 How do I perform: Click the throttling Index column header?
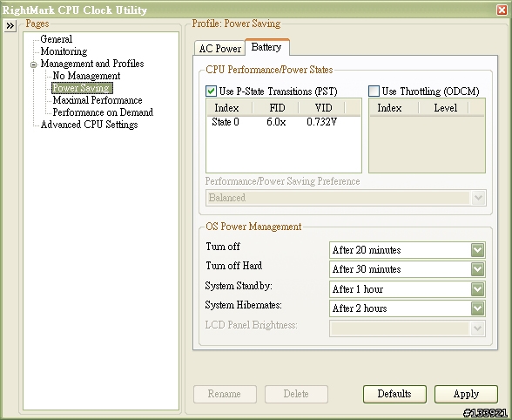[x=394, y=108]
